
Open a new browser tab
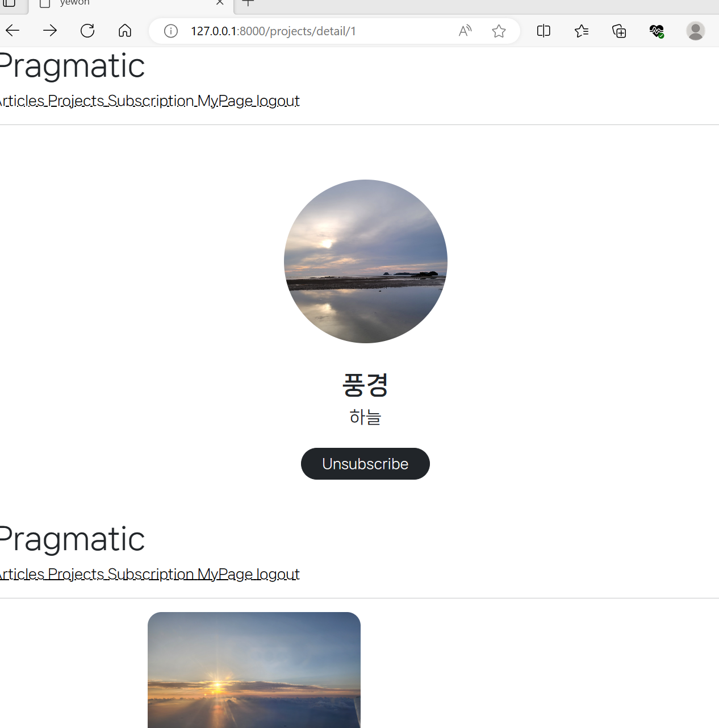pyautogui.click(x=248, y=3)
